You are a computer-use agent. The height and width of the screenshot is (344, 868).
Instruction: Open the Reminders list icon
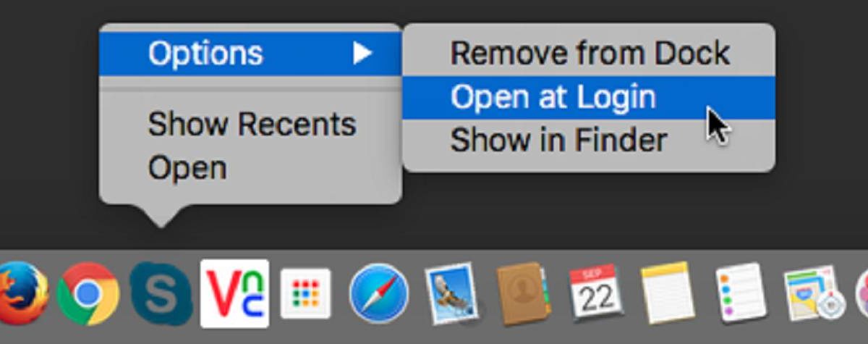click(741, 293)
